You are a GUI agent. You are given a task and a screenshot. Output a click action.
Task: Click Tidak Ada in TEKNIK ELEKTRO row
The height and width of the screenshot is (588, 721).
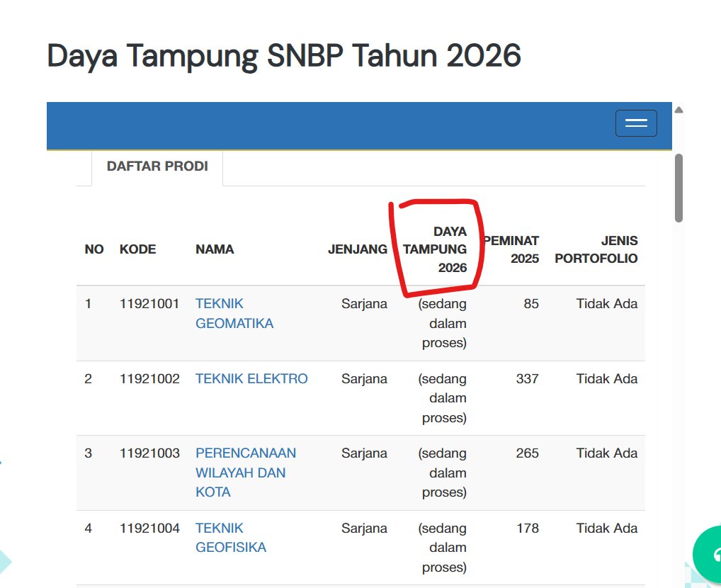[607, 378]
